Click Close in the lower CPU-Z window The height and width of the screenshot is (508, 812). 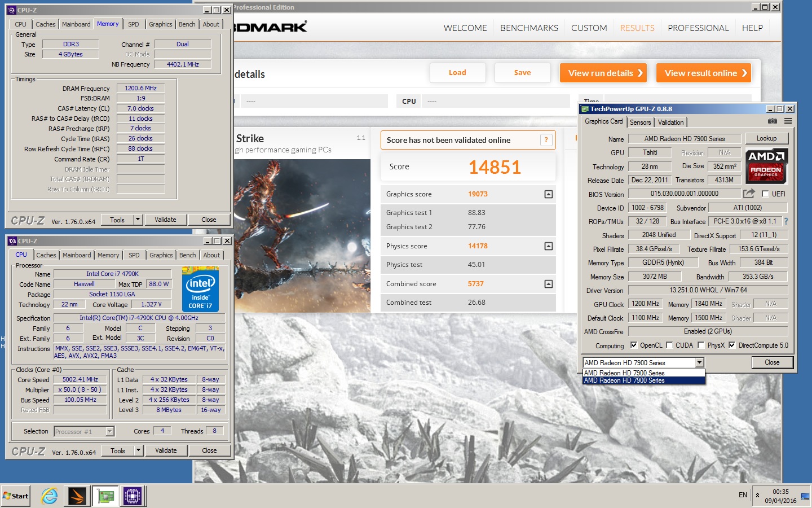tap(209, 450)
